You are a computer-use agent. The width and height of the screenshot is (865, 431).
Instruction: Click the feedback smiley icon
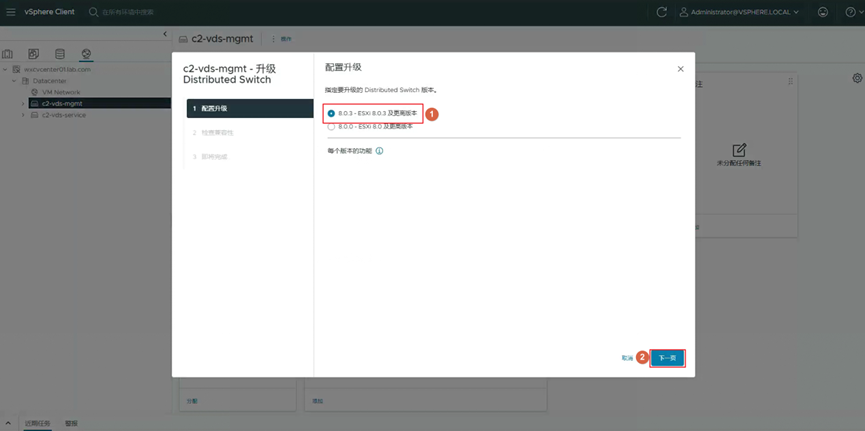pyautogui.click(x=823, y=12)
